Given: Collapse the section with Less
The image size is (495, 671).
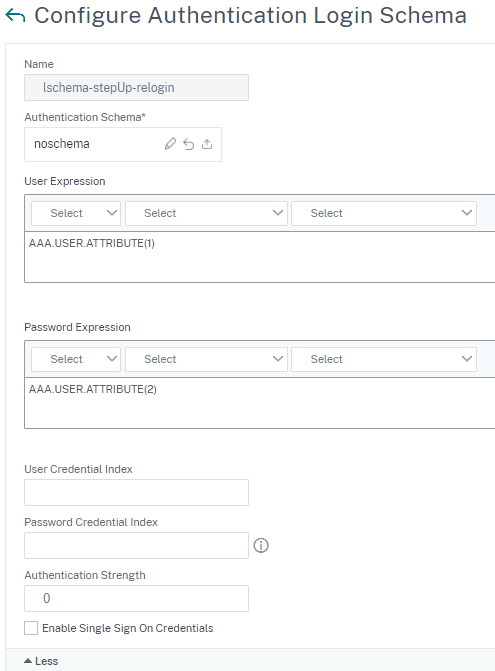Looking at the screenshot, I should tap(41, 661).
